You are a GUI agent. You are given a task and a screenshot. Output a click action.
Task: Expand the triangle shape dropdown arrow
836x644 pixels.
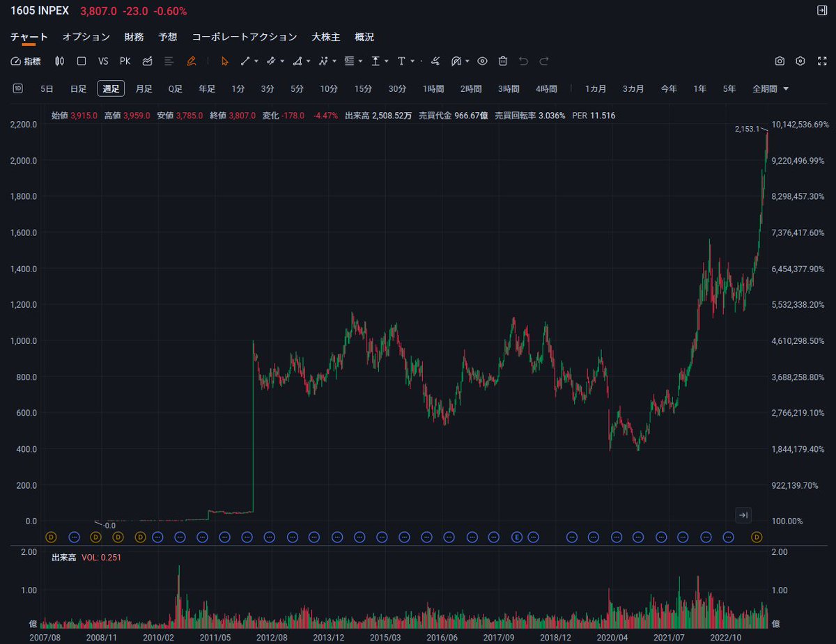click(x=309, y=61)
